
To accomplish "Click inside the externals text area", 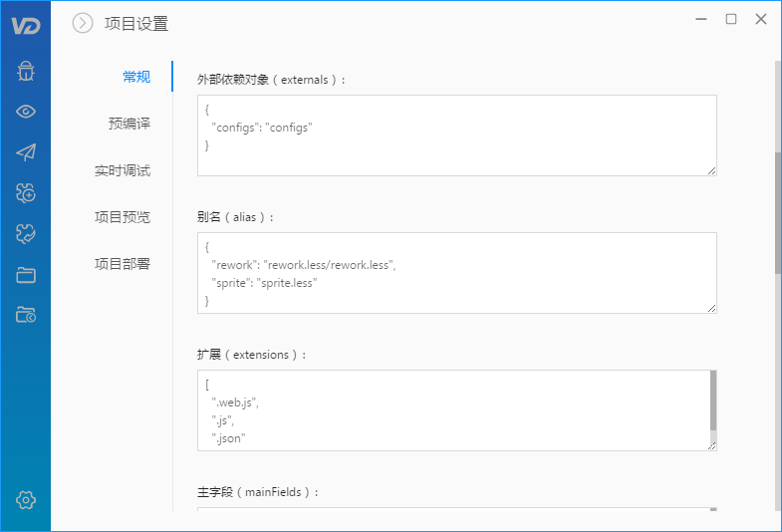I will click(457, 135).
